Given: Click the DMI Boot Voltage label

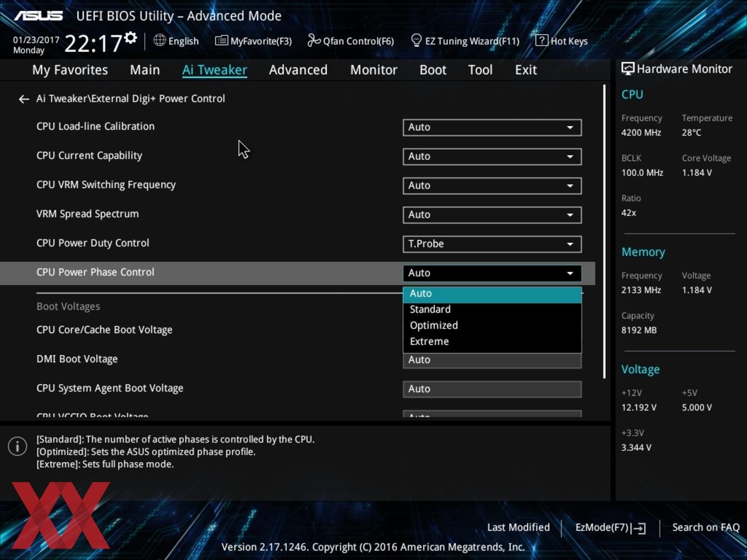Looking at the screenshot, I should tap(77, 359).
